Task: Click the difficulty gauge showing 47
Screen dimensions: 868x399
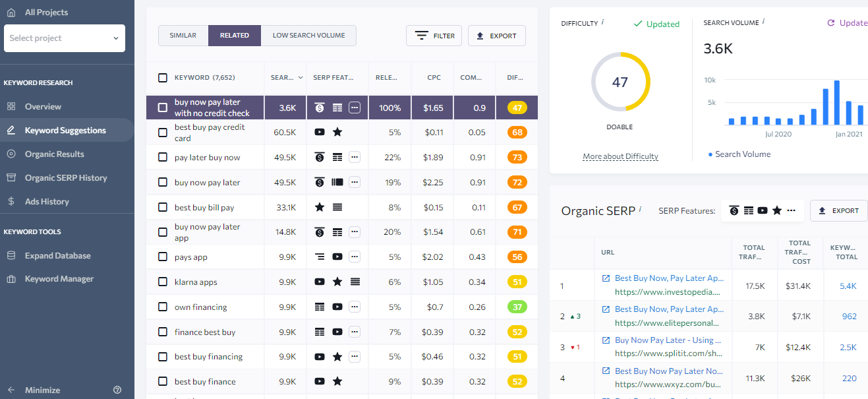Action: coord(620,82)
